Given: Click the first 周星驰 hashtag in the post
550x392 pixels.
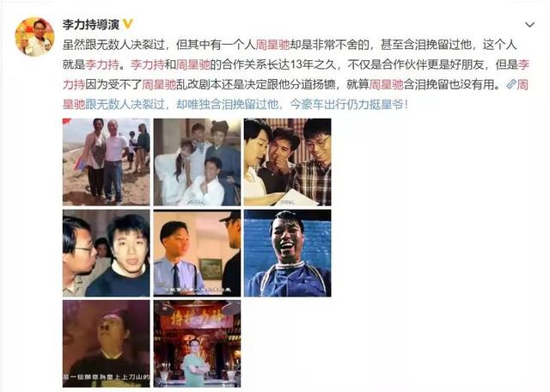Looking at the screenshot, I should 272,45.
